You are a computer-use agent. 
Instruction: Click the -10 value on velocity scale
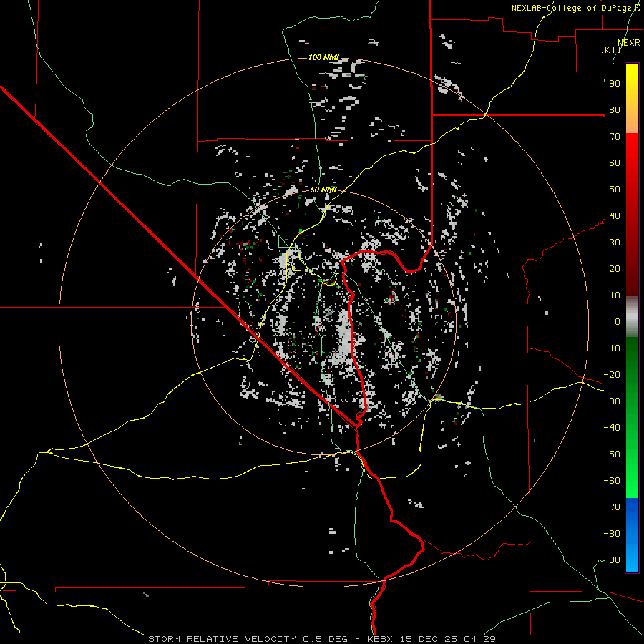[x=612, y=348]
